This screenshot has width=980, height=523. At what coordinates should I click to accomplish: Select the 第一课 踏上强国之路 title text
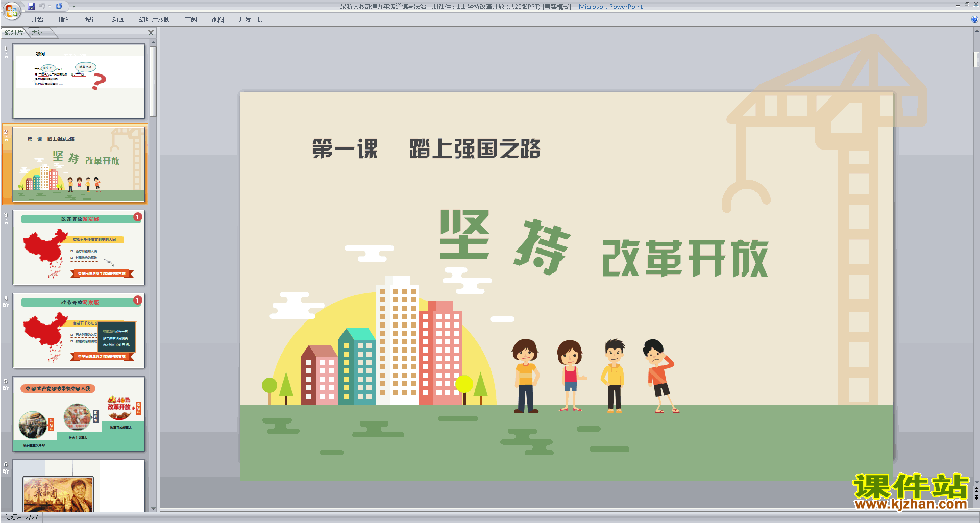coord(426,149)
